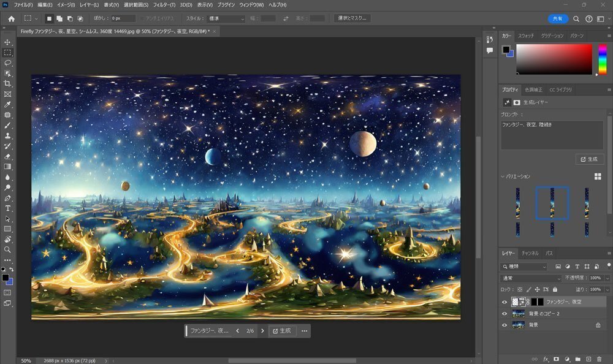Screen dimensions: 613x364
Task: Open the スタイル dropdown set to 標準
Action: [x=226, y=18]
